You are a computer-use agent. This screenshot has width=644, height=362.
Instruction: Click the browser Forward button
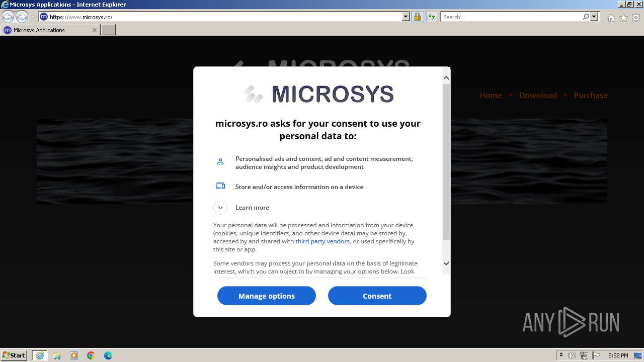click(x=22, y=17)
